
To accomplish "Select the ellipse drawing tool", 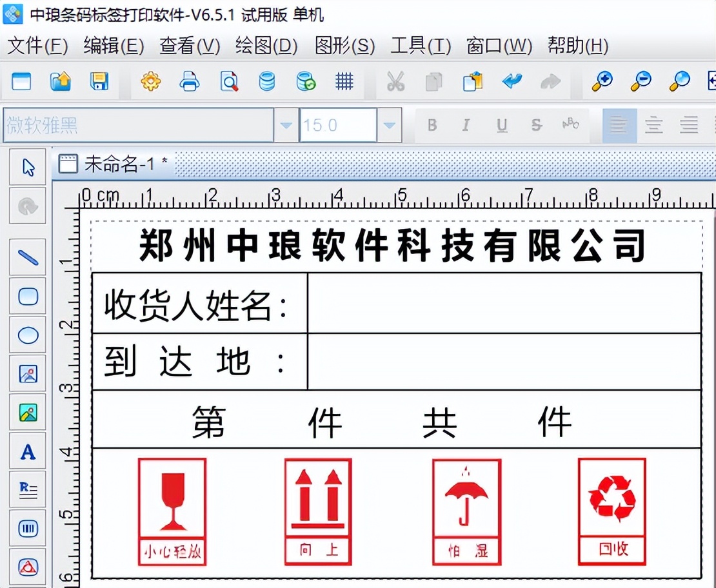I will (x=27, y=335).
